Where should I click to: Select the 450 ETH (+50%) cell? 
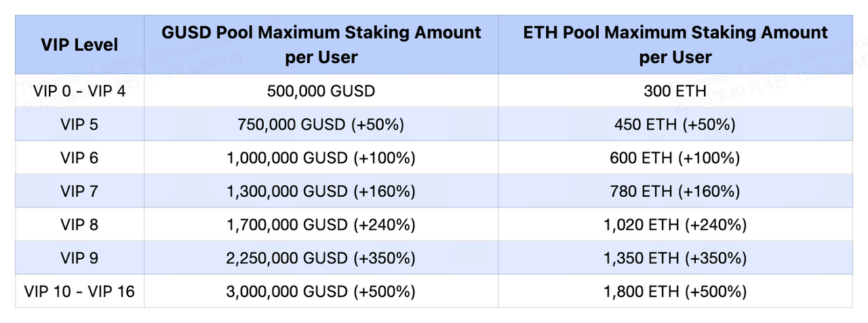675,125
